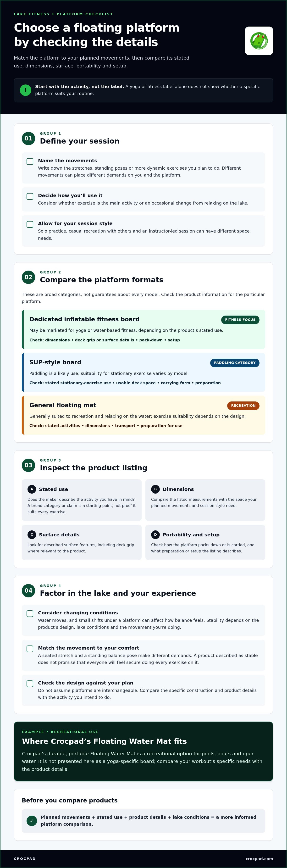
Task: Click the General floating mat card
Action: click(143, 415)
